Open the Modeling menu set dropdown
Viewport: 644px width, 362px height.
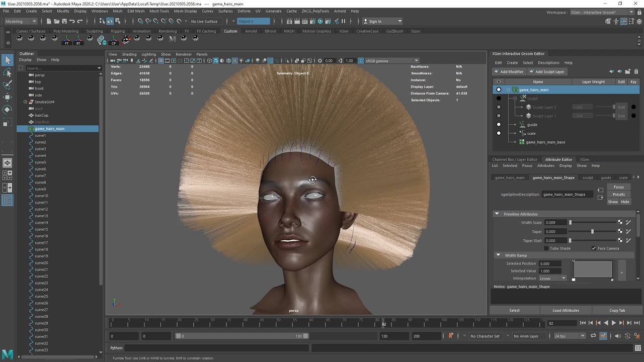pos(21,21)
